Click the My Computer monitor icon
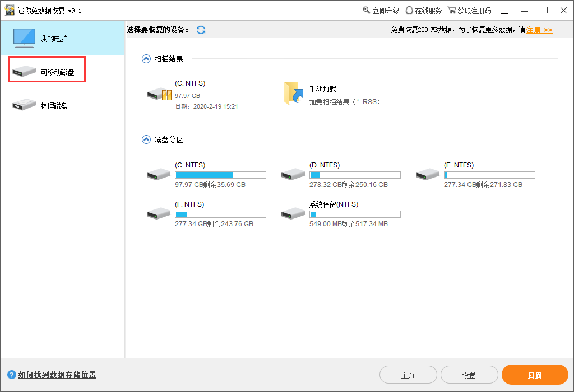Viewport: 574px width, 392px height. (24, 38)
